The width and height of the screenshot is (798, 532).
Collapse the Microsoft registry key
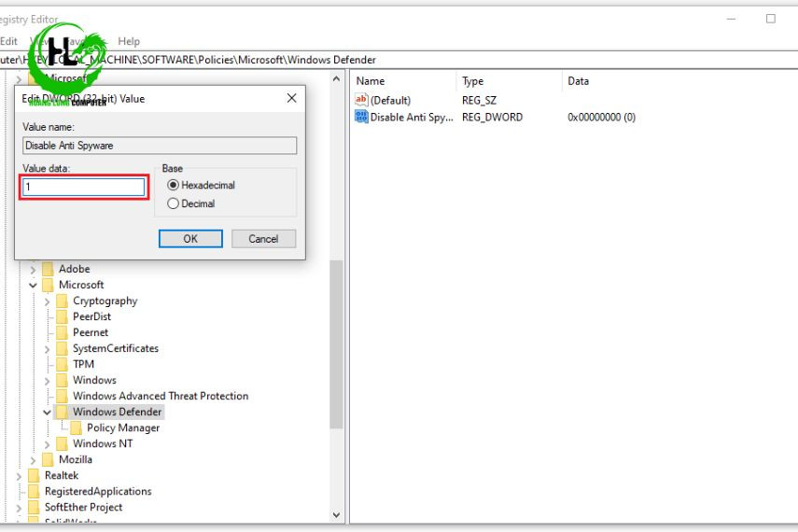[x=33, y=285]
